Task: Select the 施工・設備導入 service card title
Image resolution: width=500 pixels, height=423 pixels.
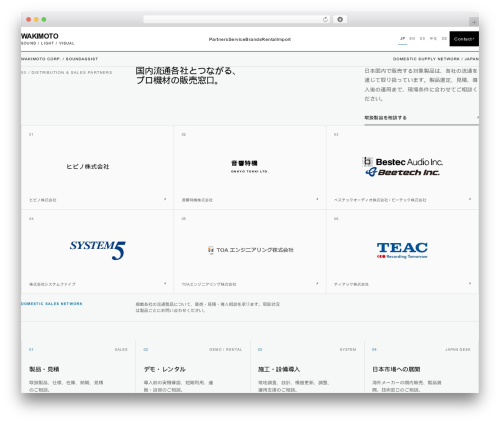Action: click(x=279, y=369)
